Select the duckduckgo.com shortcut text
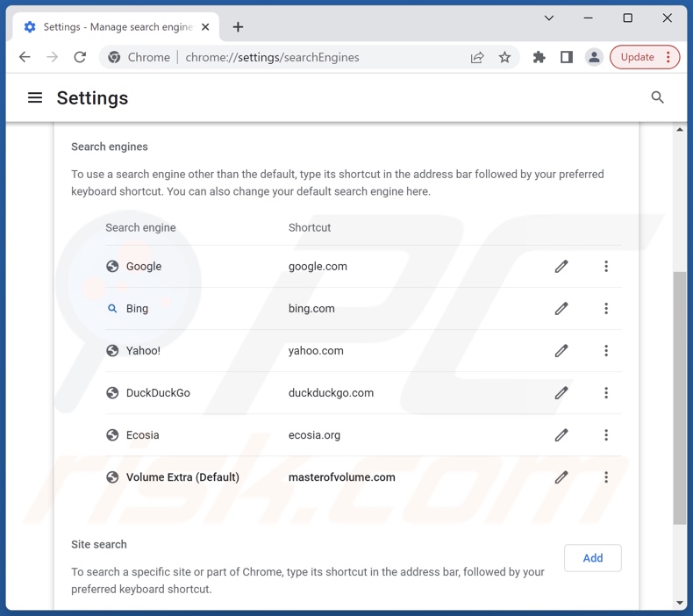Image resolution: width=693 pixels, height=616 pixels. (331, 393)
